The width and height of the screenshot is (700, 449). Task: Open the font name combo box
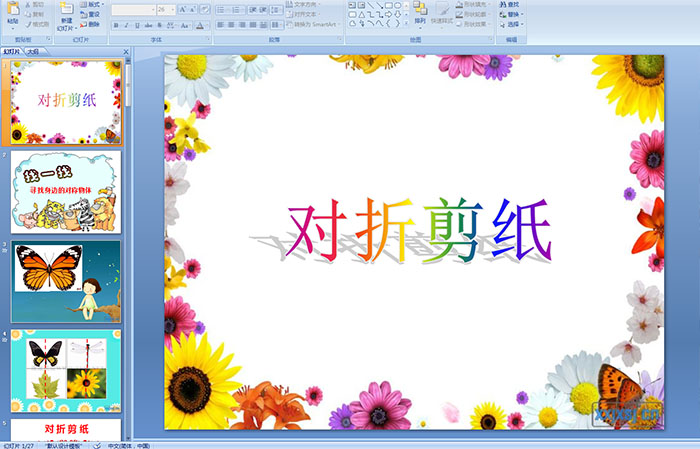(x=133, y=9)
